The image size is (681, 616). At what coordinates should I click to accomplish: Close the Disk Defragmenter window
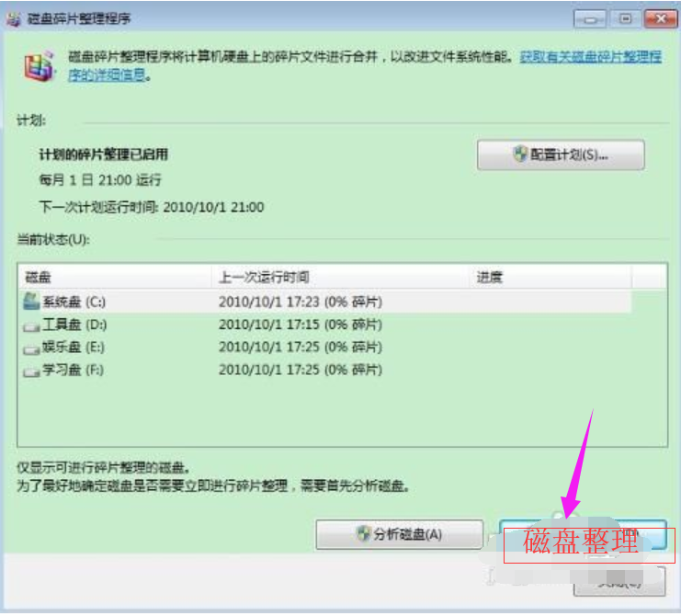[x=661, y=18]
